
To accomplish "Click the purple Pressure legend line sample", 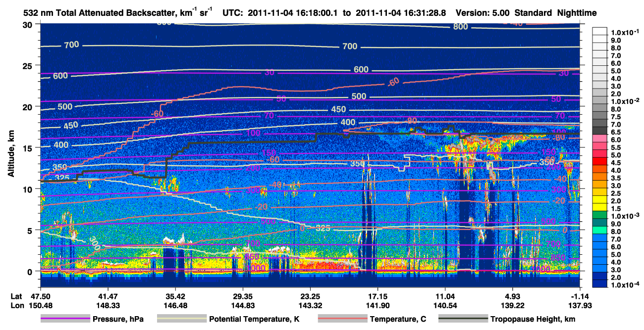I will pyautogui.click(x=65, y=319).
